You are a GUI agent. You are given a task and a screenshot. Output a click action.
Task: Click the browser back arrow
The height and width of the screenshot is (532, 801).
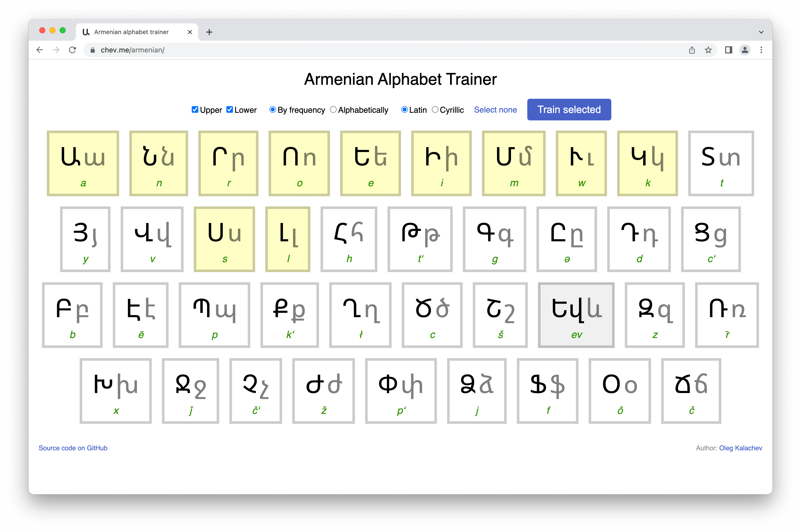coord(40,50)
